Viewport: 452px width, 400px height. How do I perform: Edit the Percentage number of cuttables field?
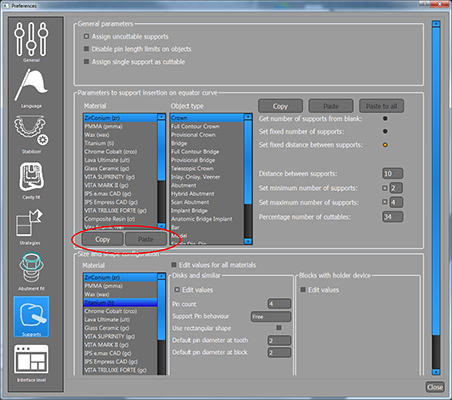[x=392, y=217]
